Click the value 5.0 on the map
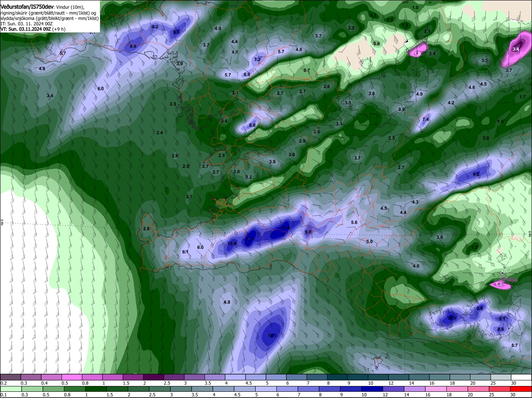This screenshot has height=398, width=532. 369,241
